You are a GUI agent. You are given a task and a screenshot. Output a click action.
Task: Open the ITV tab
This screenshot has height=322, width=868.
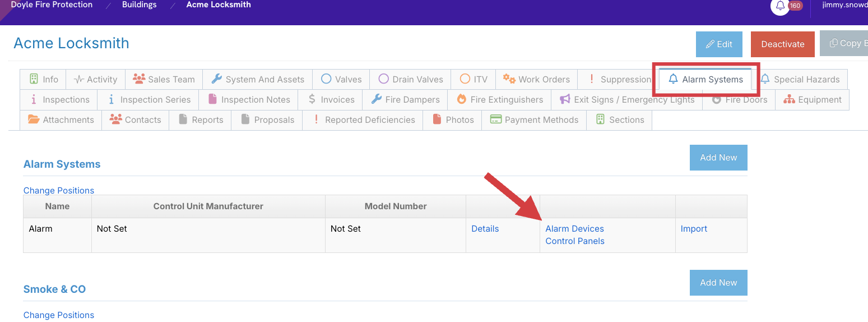click(474, 79)
